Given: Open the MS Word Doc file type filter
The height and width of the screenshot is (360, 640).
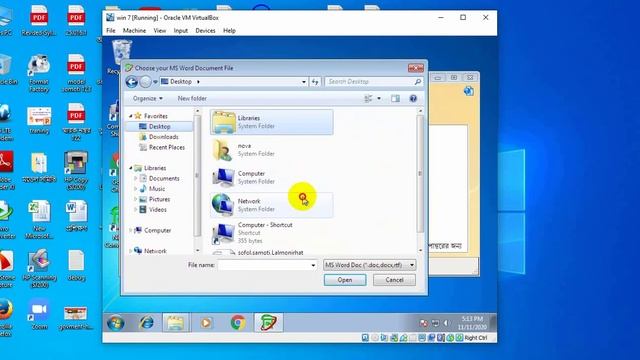Looking at the screenshot, I should (x=369, y=265).
